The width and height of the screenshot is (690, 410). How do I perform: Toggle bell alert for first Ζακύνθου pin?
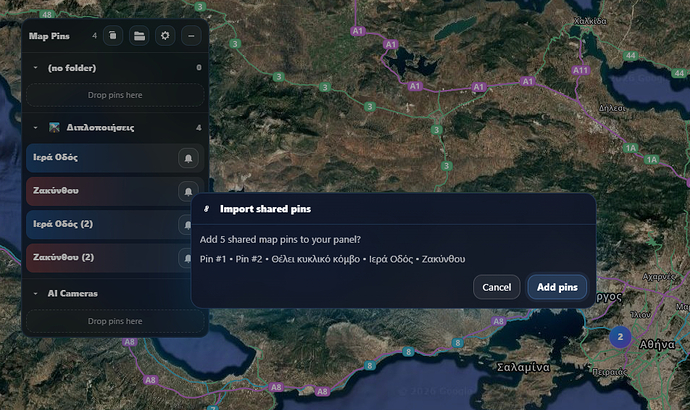pyautogui.click(x=188, y=191)
